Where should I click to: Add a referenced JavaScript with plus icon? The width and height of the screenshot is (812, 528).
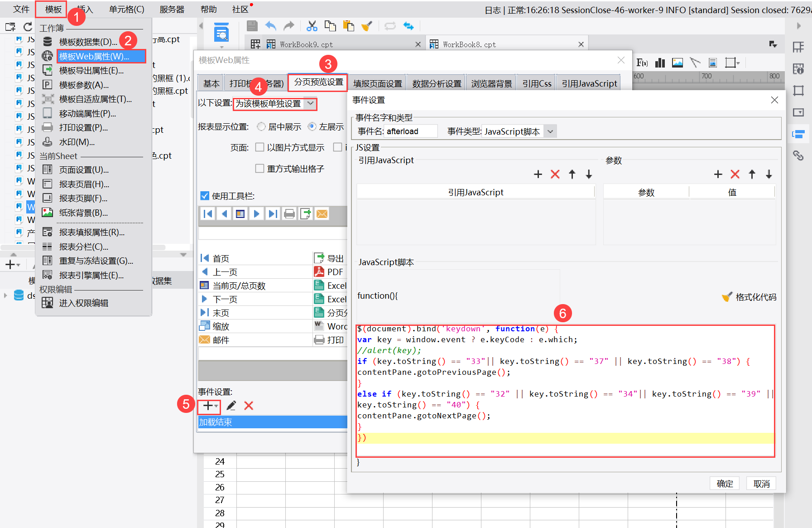pyautogui.click(x=538, y=174)
